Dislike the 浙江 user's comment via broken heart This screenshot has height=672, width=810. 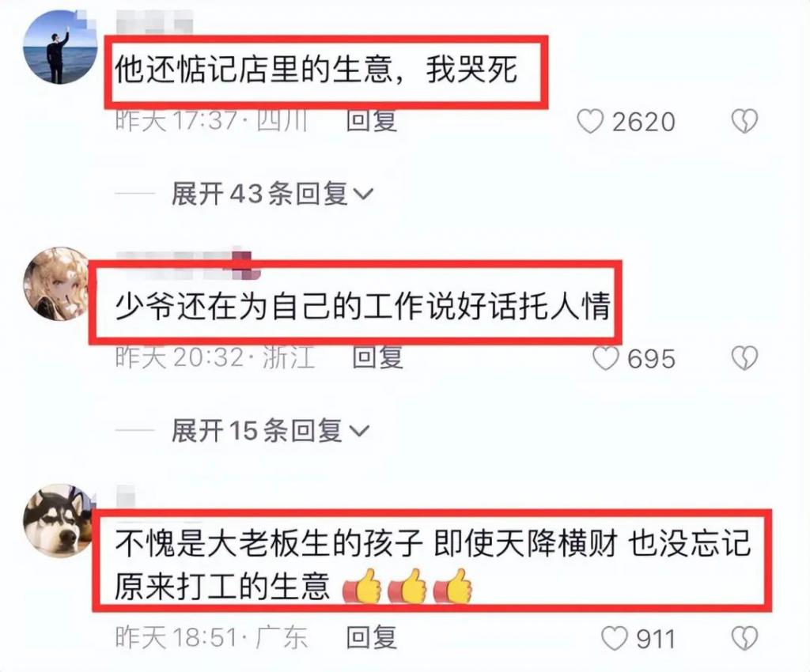[744, 358]
